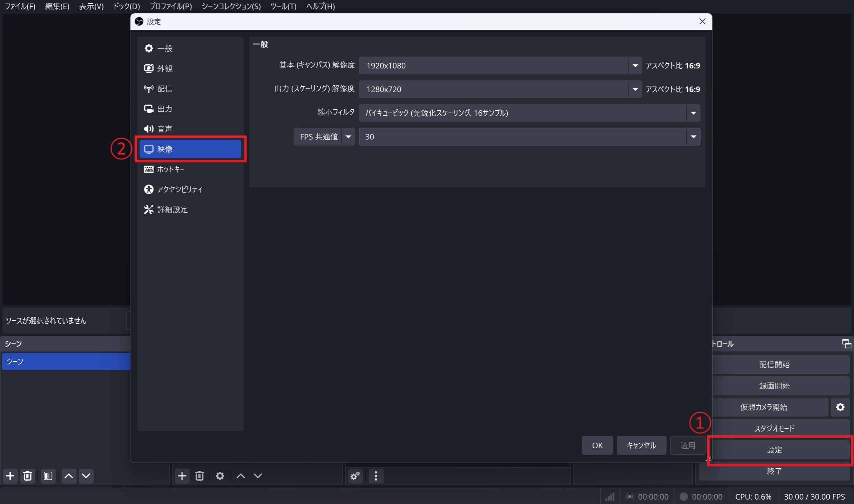This screenshot has width=854, height=504.
Task: Open the 表示(V) menu
Action: [x=91, y=6]
